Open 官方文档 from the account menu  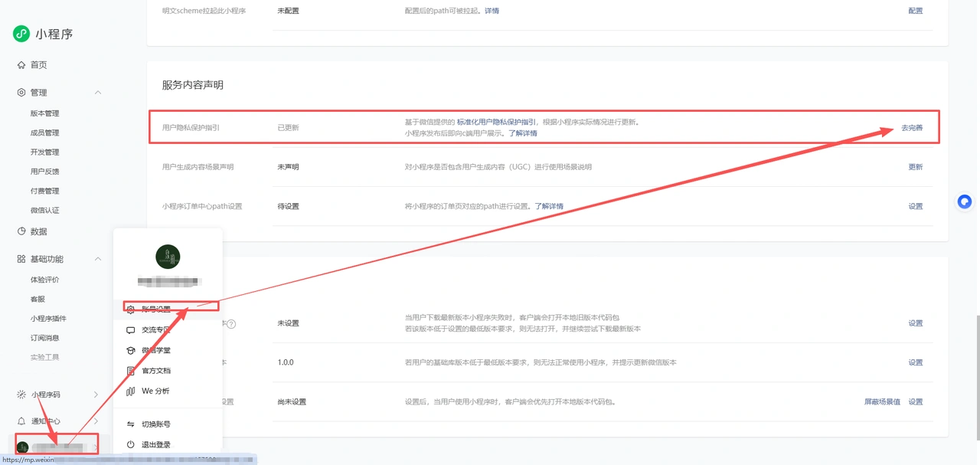pos(156,371)
